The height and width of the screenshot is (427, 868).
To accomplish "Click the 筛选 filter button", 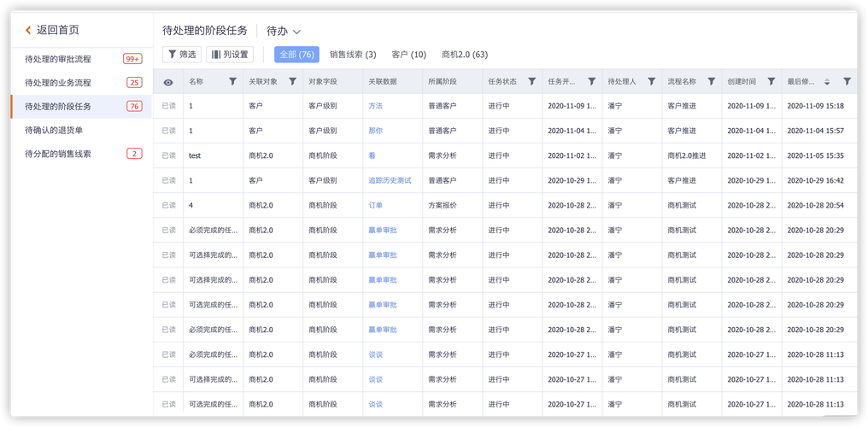I will [x=182, y=55].
